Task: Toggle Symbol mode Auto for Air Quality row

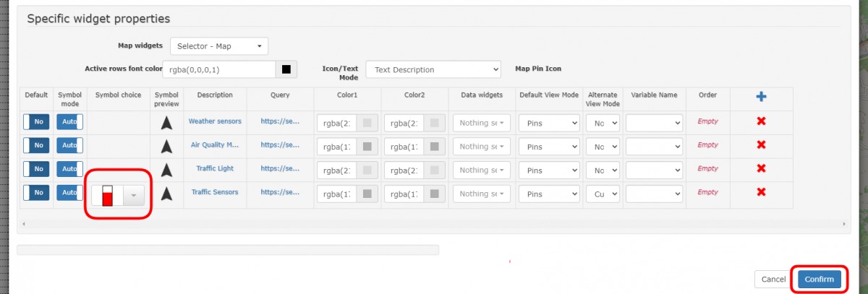Action: [x=70, y=146]
